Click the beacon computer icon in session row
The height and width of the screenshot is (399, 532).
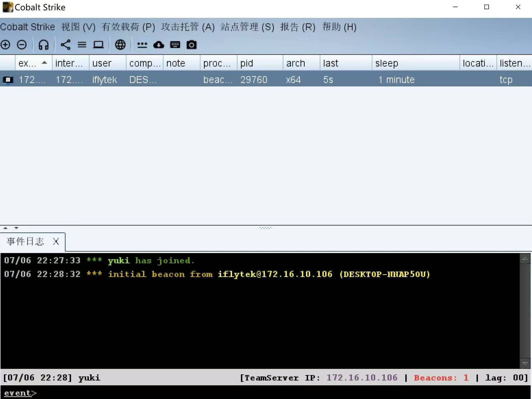pos(8,80)
